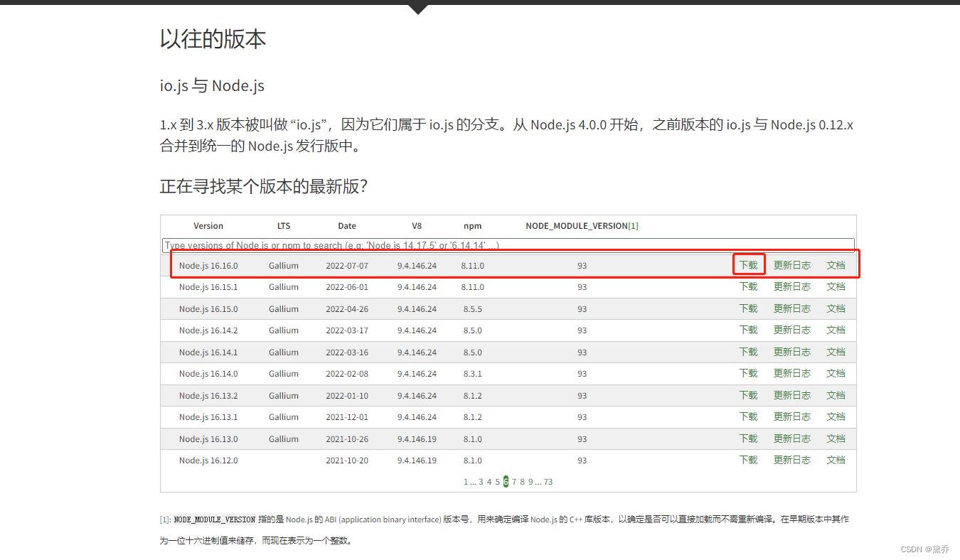Open 更新日志 for Node.js 16.14.0

pos(792,374)
